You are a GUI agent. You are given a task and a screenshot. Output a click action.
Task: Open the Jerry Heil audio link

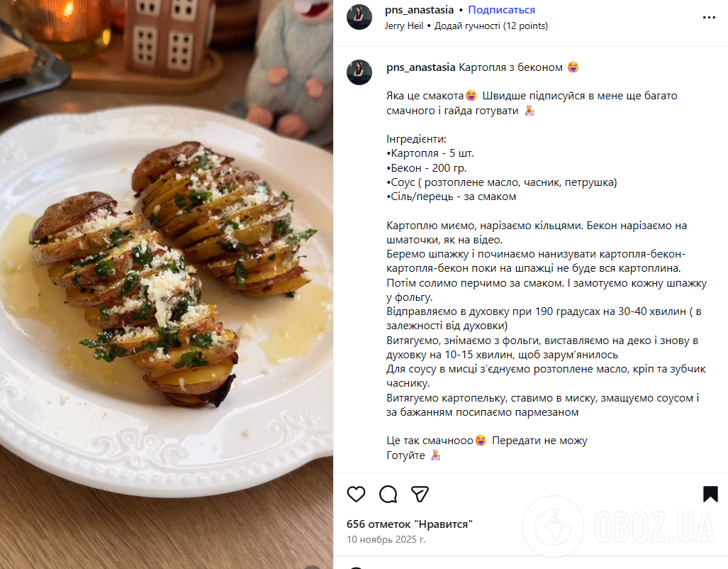(403, 26)
